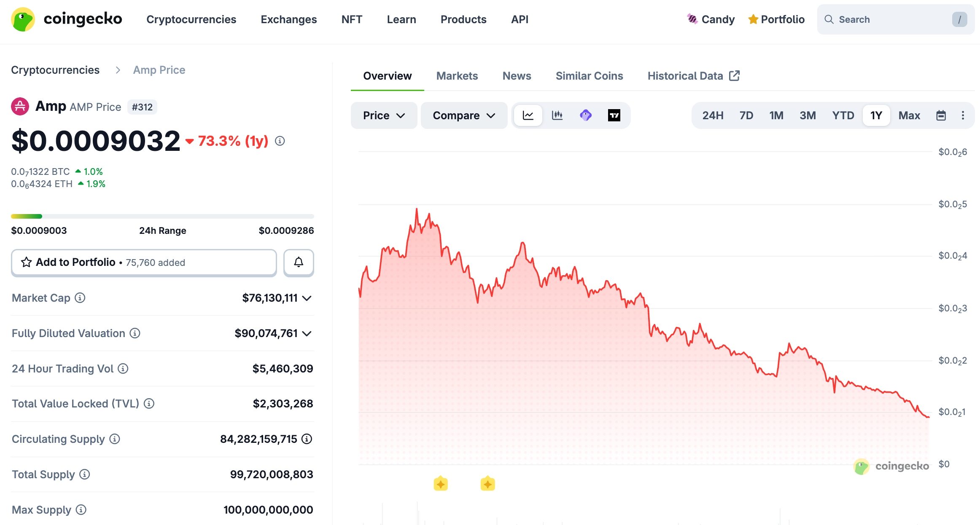Open the chart options three-dot menu
This screenshot has width=980, height=525.
[963, 115]
